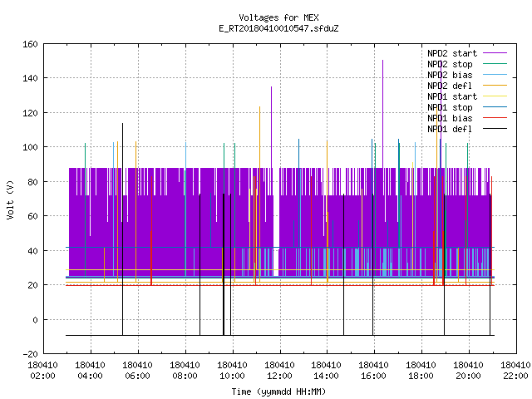Click the chart title Voltages for MEX
Image resolution: width=532 pixels, height=399 pixels.
click(x=278, y=17)
